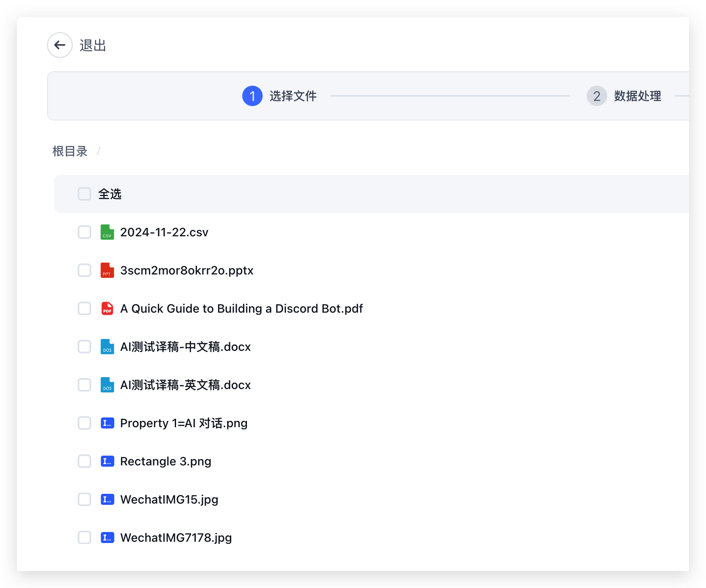The image size is (706, 588).
Task: Check the box for 2024-11-22.csv
Action: coord(84,232)
